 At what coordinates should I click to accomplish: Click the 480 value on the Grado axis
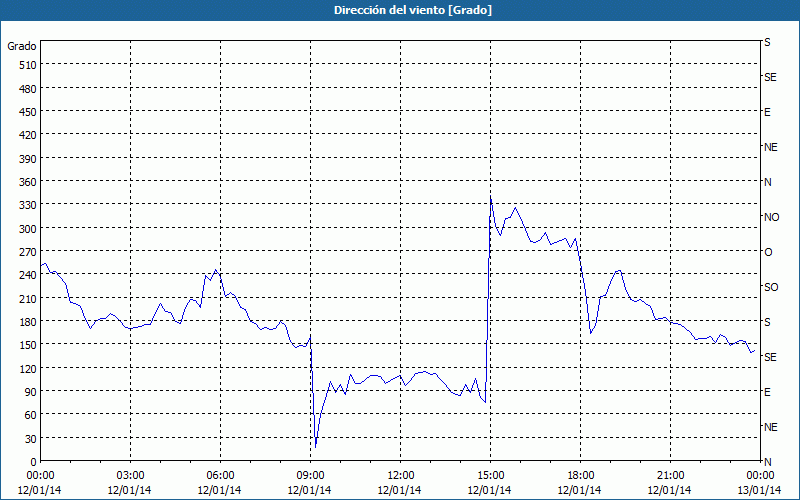click(28, 89)
